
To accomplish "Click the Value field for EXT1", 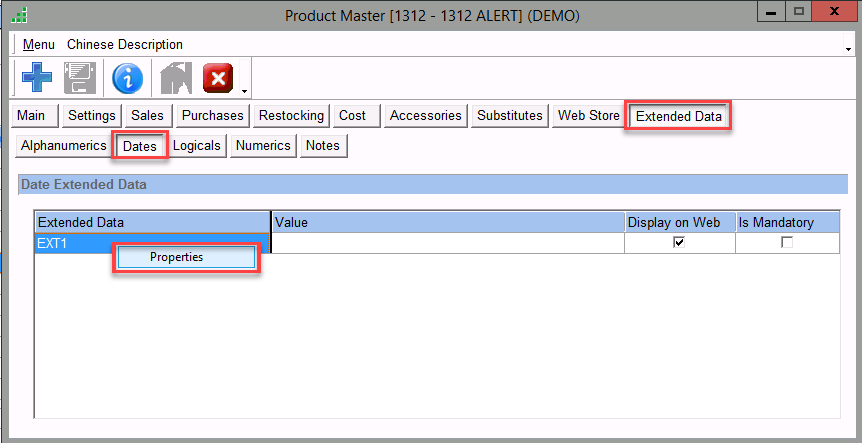I will point(447,242).
